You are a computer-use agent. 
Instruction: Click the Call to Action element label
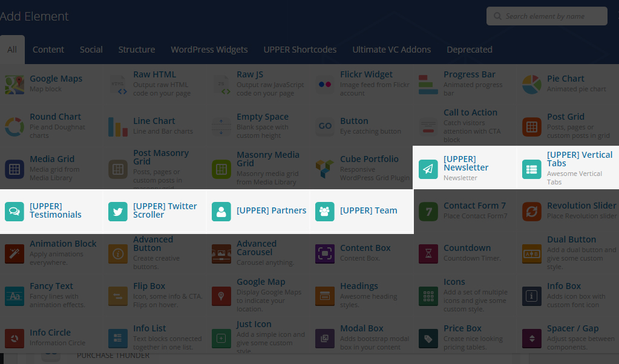point(470,112)
